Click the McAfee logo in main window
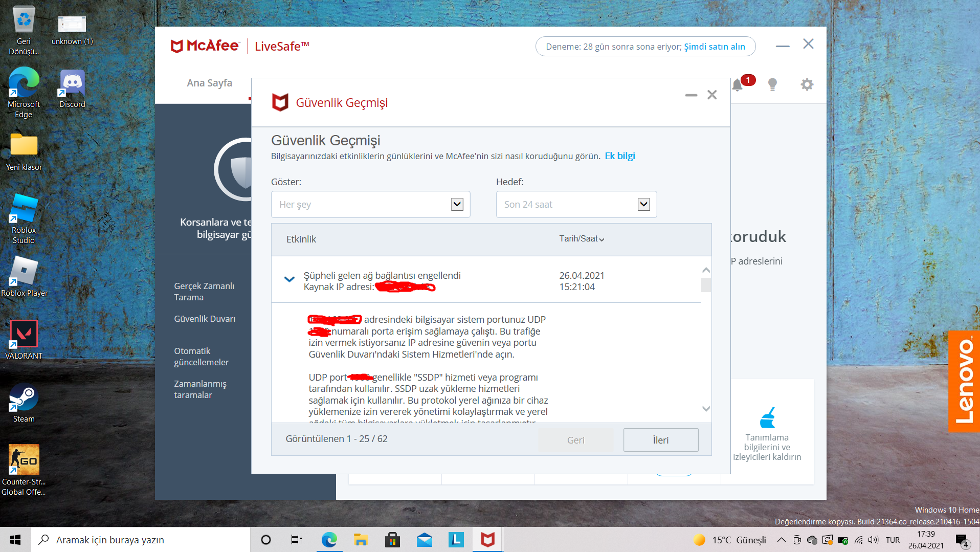980x552 pixels. (x=205, y=46)
